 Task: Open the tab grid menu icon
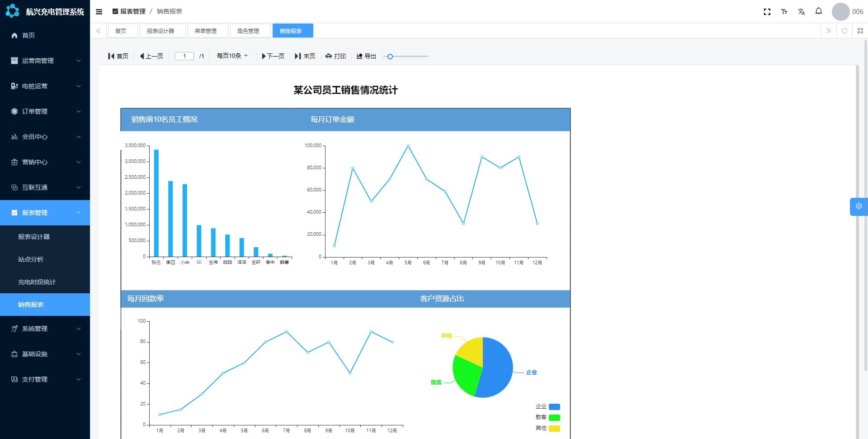pyautogui.click(x=860, y=31)
